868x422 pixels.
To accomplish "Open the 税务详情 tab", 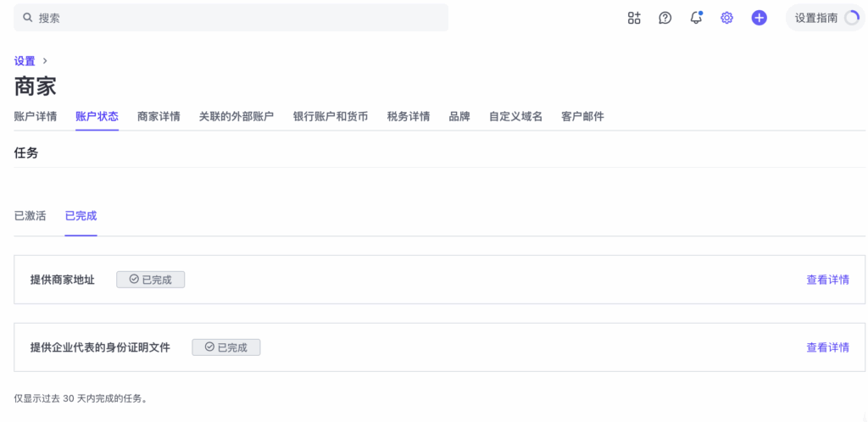I will [409, 117].
